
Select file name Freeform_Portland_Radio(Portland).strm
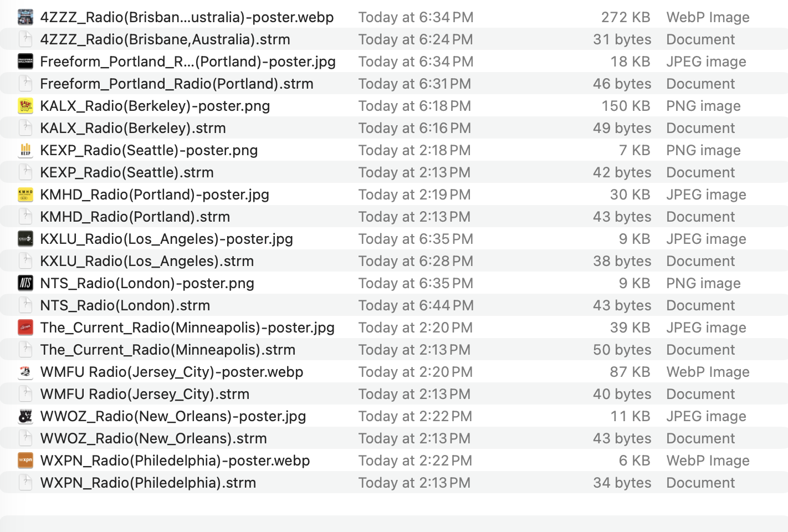click(x=177, y=84)
